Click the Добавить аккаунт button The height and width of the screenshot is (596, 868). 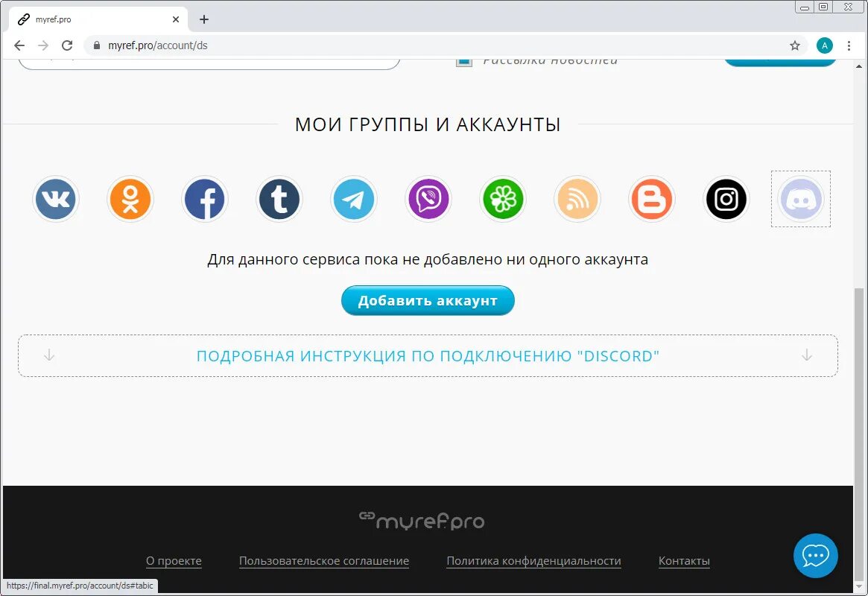coord(428,300)
